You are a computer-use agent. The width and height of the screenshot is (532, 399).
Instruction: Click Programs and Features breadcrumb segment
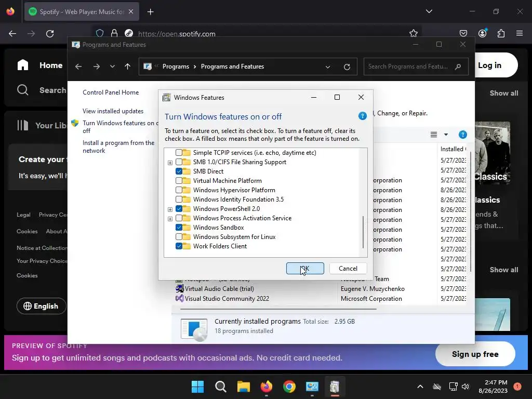[x=232, y=66]
